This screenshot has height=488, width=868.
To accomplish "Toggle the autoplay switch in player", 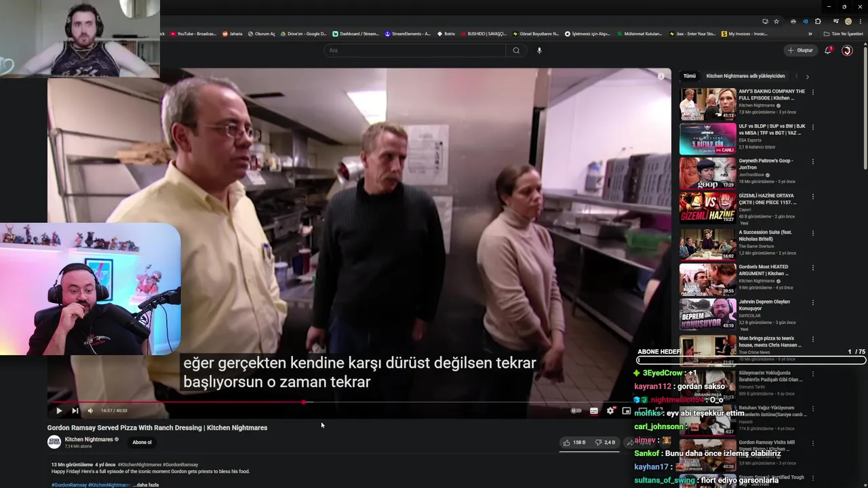I will point(576,411).
